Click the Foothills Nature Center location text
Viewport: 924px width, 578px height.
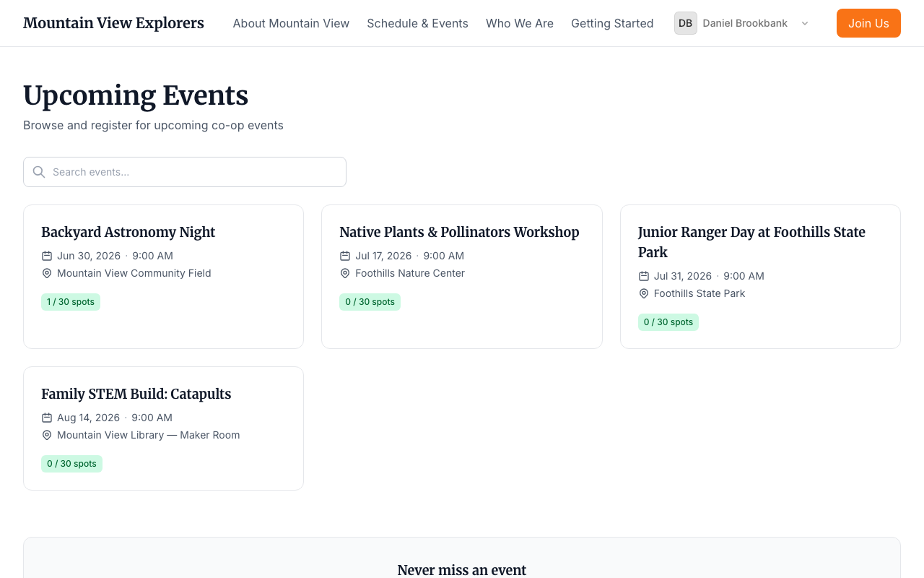pyautogui.click(x=410, y=273)
